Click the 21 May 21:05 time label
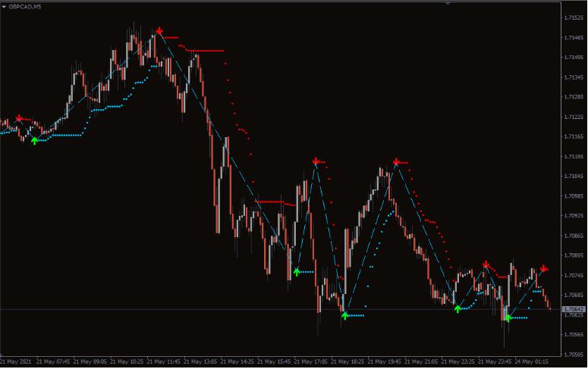The width and height of the screenshot is (588, 369). pyautogui.click(x=421, y=362)
